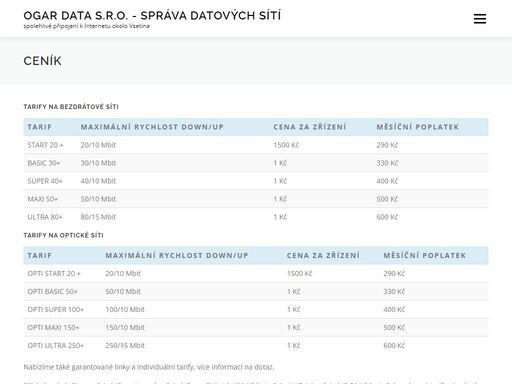This screenshot has height=384, width=512.
Task: Select the 100/10 Mbit speed cell
Action: click(x=125, y=310)
